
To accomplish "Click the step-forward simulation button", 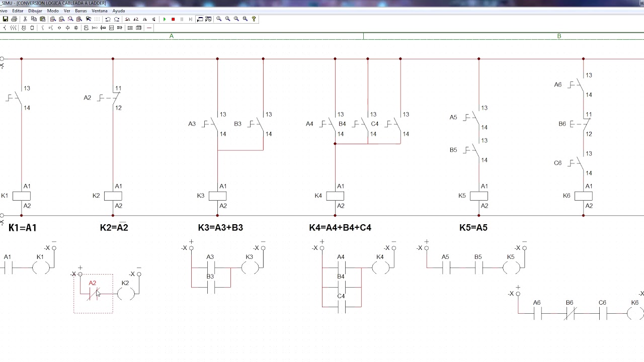I will [x=190, y=19].
